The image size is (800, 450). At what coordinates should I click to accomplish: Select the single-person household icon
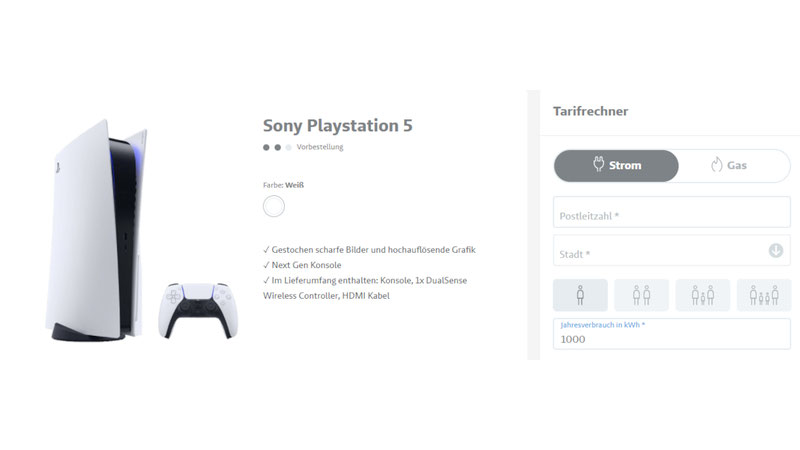pyautogui.click(x=580, y=295)
